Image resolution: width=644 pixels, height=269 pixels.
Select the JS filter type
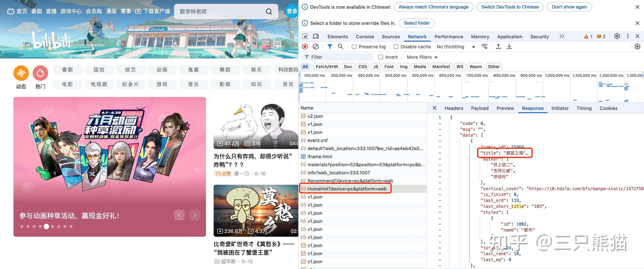pyautogui.click(x=376, y=67)
